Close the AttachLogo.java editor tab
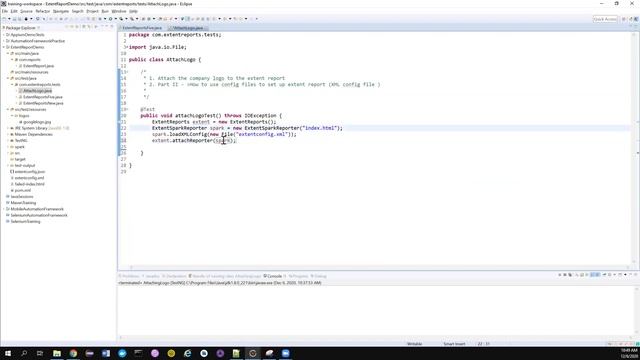 (206, 28)
